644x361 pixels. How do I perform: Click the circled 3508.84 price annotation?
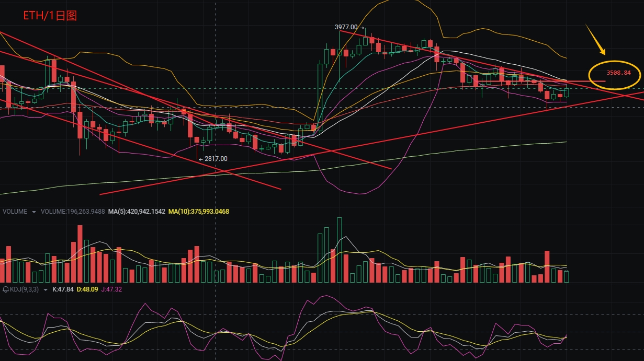pos(618,74)
